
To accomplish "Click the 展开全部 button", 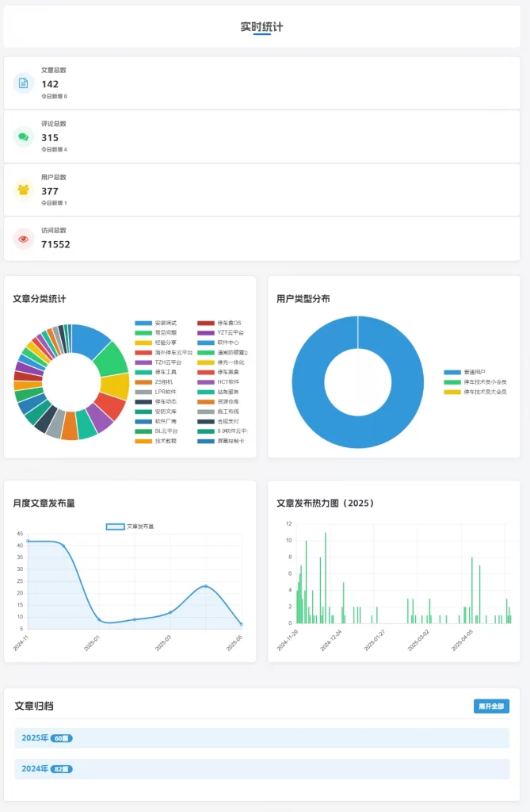I will (491, 706).
